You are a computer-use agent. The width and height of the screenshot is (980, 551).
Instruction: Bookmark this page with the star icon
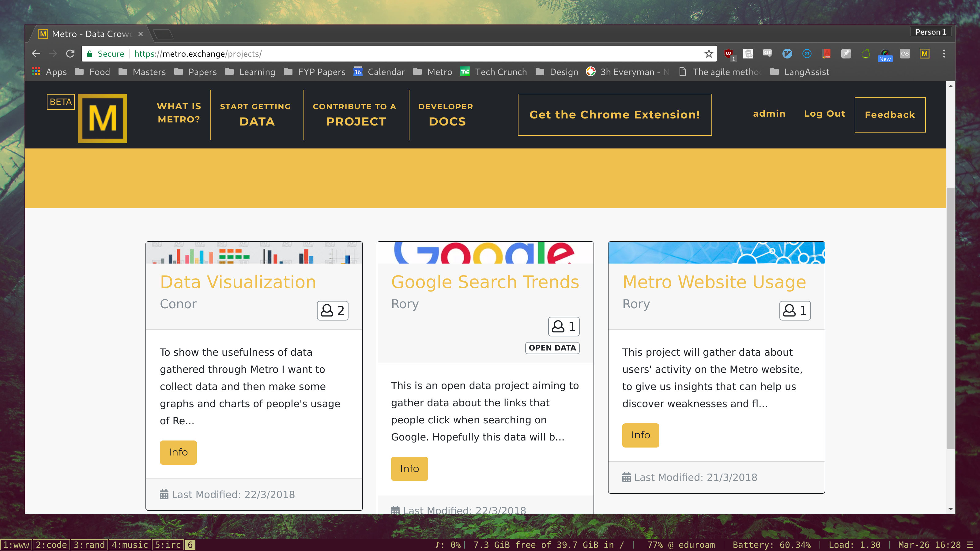pos(708,54)
